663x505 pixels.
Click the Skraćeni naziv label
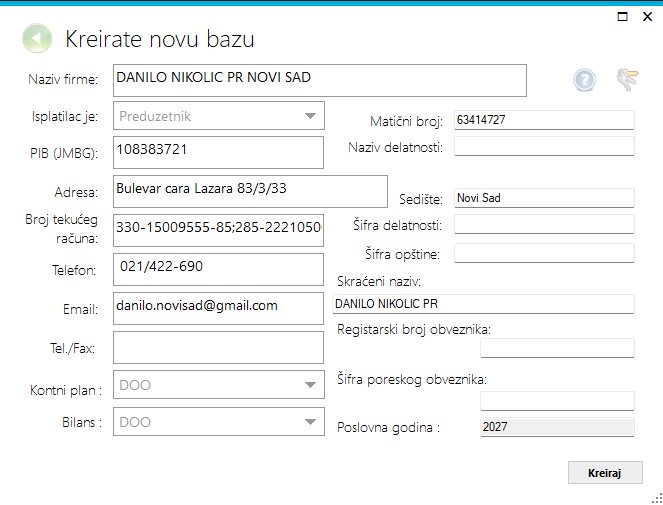point(379,281)
